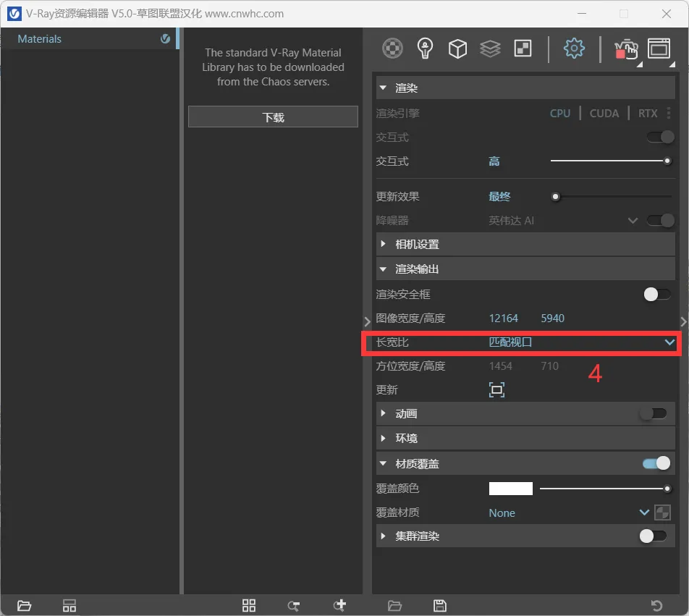Click the category layout icon beside the folder

(x=69, y=606)
